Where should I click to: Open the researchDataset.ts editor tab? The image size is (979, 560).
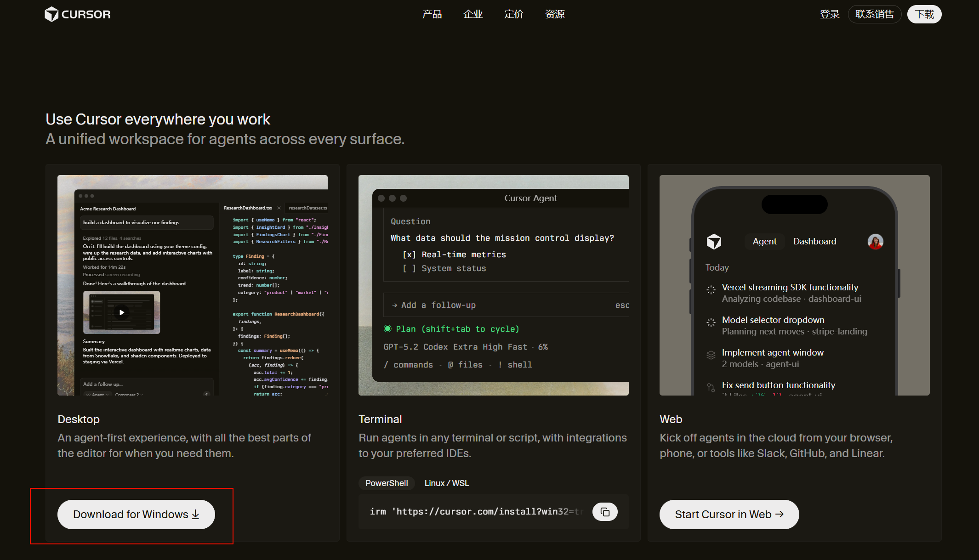coord(307,208)
